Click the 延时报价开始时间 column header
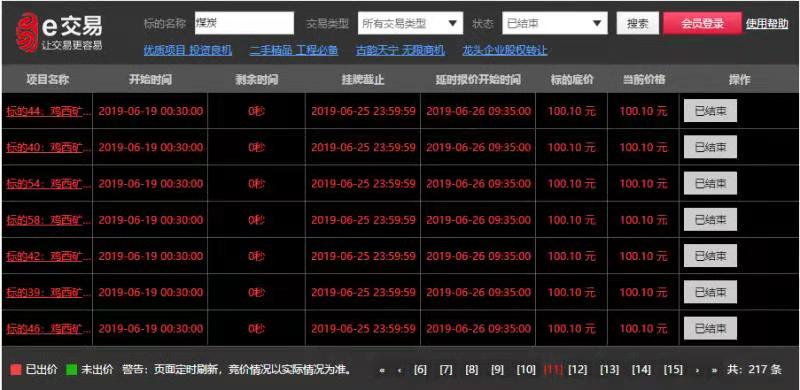Screen dimensions: 800x390 pos(478,80)
